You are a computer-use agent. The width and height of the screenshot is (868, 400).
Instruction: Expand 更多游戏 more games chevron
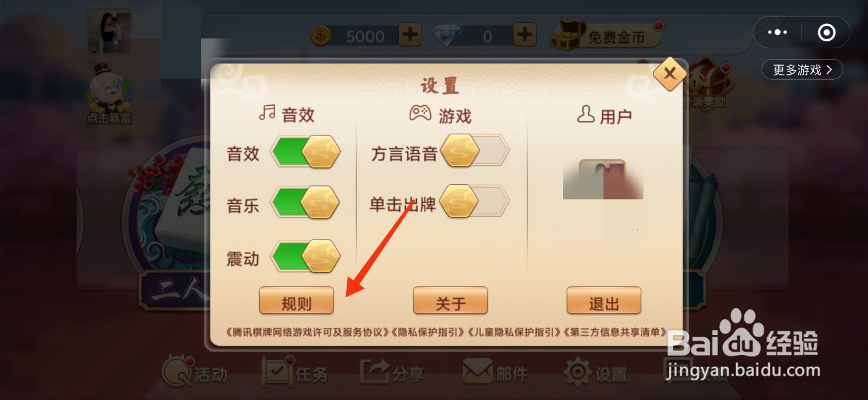[802, 69]
